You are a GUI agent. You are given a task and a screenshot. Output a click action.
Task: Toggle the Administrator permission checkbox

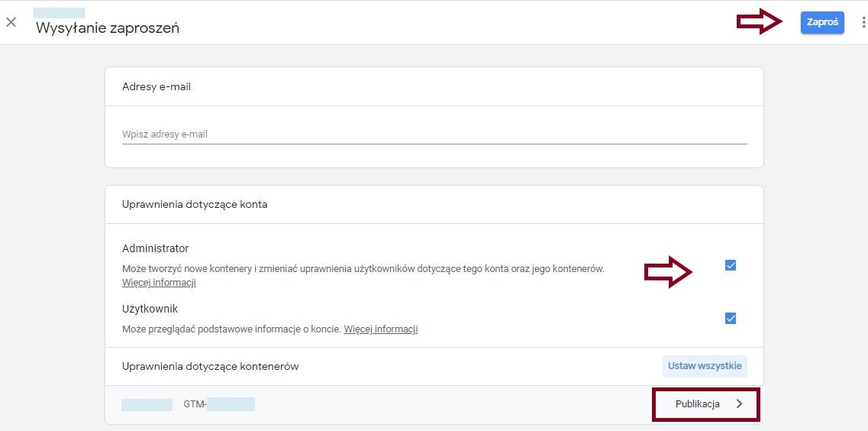(x=731, y=265)
